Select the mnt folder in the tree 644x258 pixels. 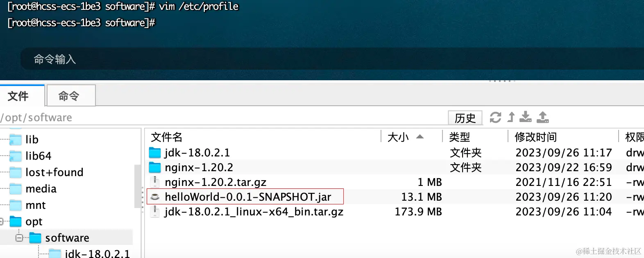tap(36, 205)
